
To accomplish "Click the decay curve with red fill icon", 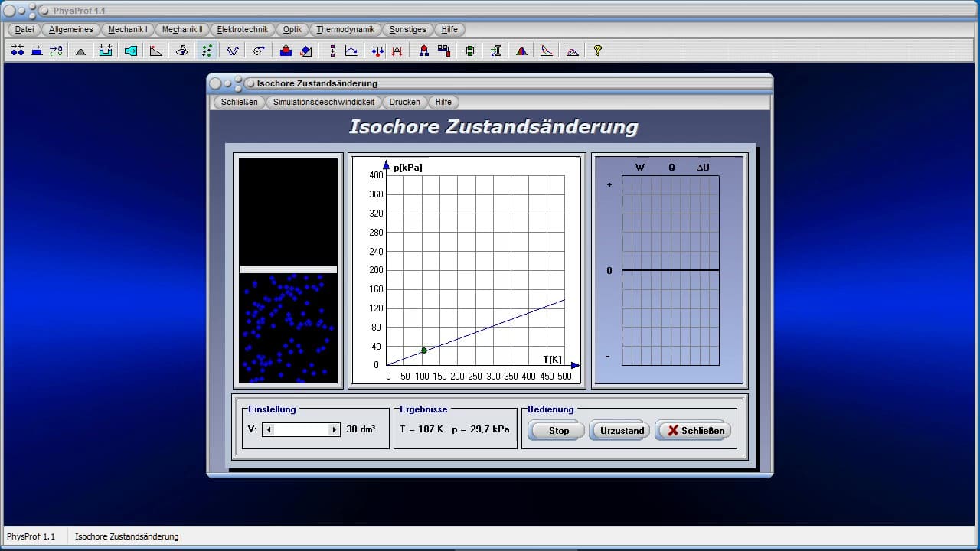I will pos(547,51).
